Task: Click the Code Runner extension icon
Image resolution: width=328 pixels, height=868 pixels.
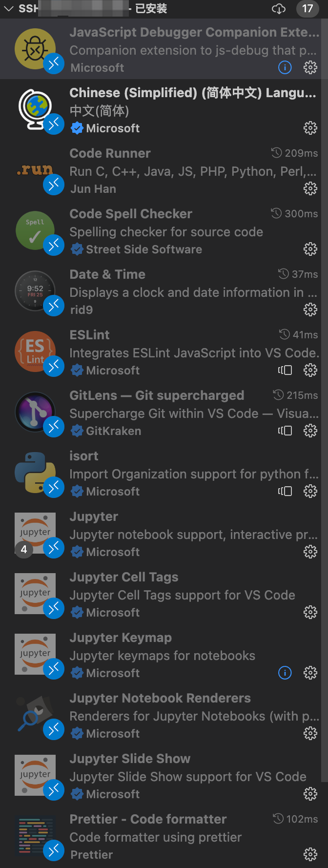Action: [35, 169]
